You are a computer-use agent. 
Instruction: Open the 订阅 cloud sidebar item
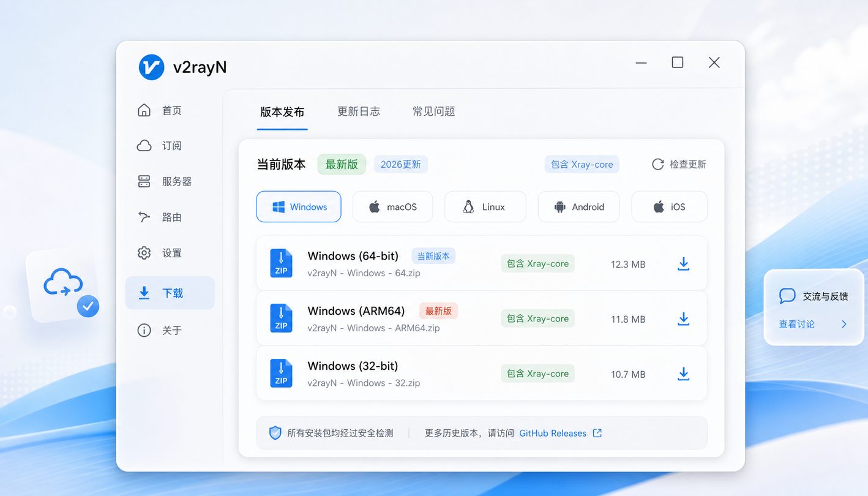click(x=159, y=146)
